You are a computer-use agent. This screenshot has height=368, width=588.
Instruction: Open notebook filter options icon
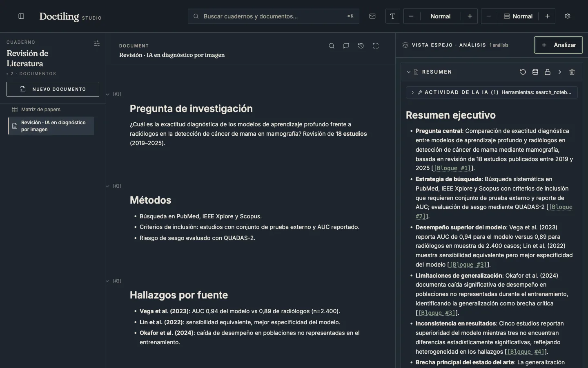pos(97,43)
